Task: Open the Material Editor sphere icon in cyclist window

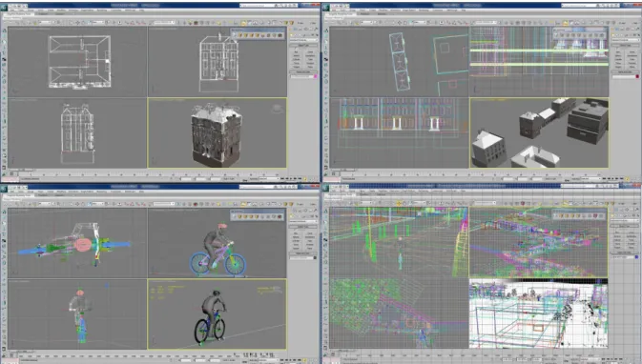Action: tap(196, 204)
